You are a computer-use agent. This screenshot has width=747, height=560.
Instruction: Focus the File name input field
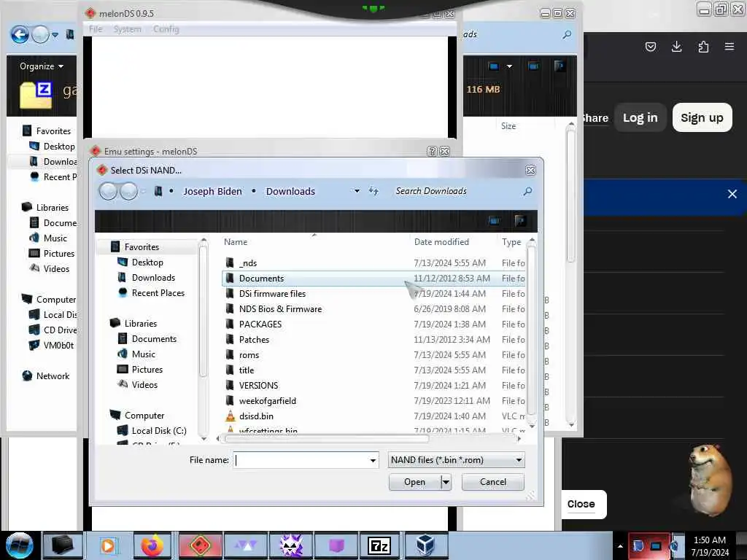[x=301, y=460]
